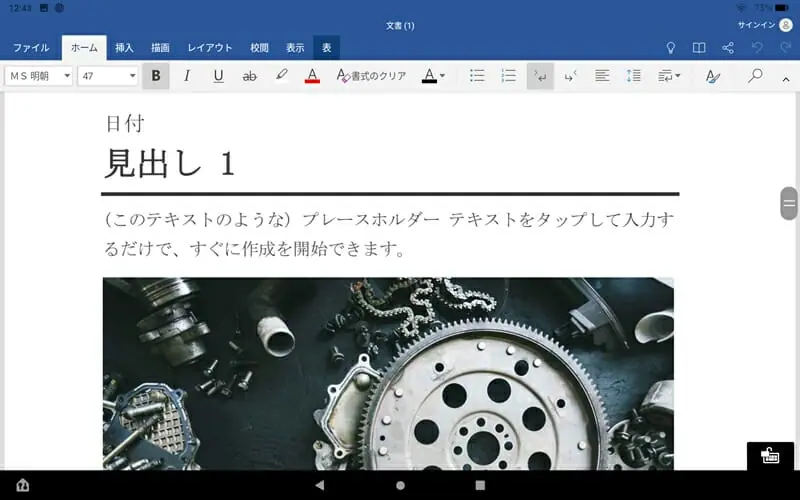Open the MS 明朝 font dropdown

click(x=40, y=76)
